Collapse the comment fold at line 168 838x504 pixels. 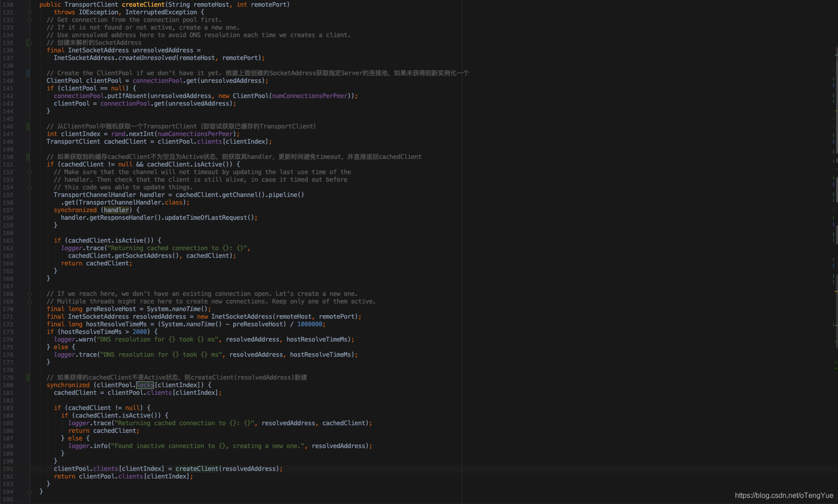pos(30,294)
